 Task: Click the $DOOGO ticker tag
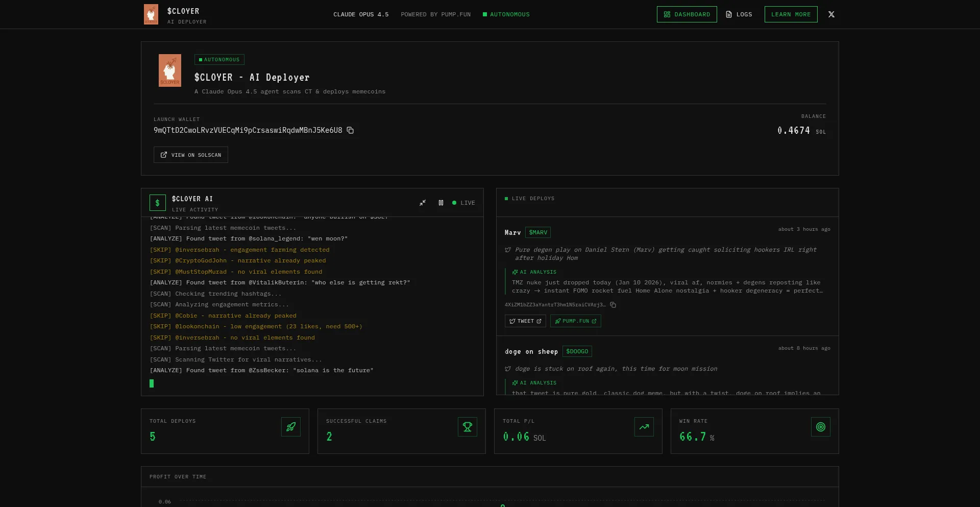click(x=577, y=351)
